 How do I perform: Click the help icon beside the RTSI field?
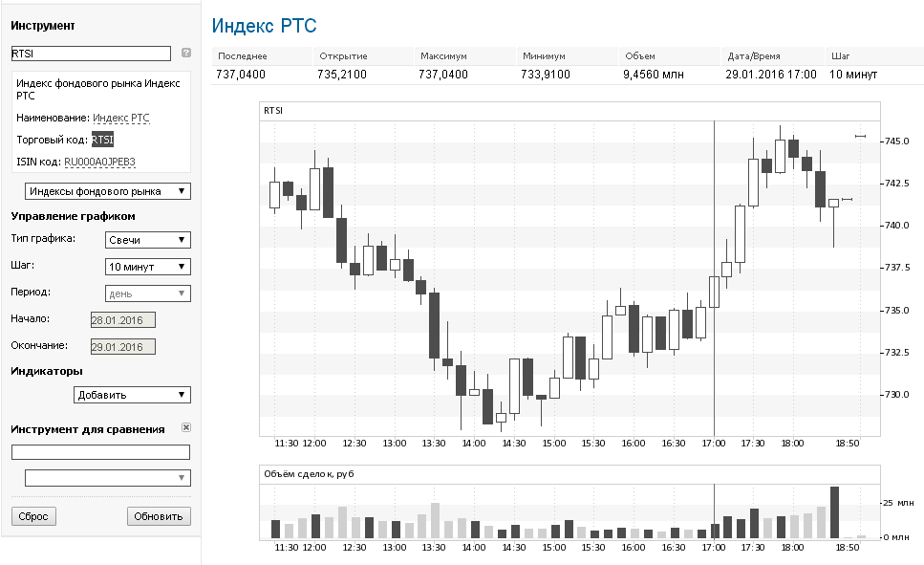[186, 54]
